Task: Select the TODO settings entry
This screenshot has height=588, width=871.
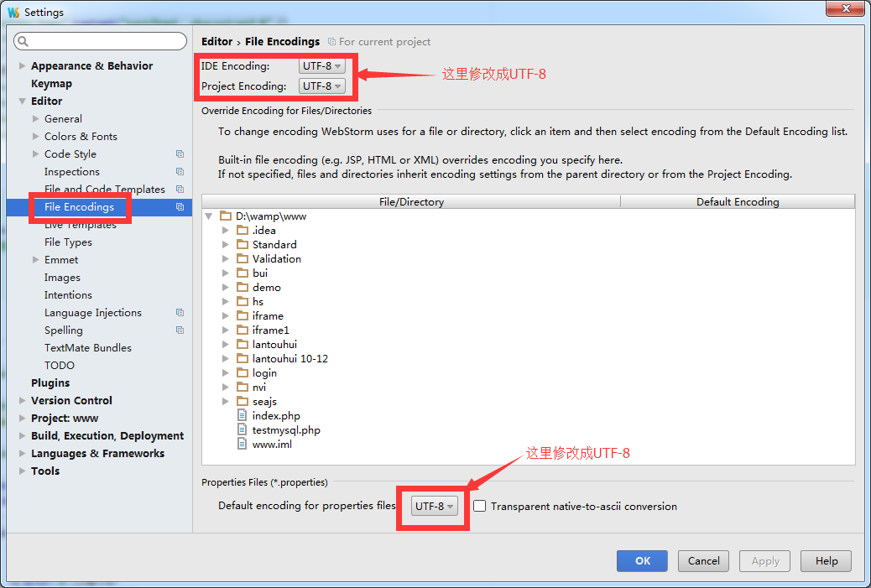Action: click(59, 366)
